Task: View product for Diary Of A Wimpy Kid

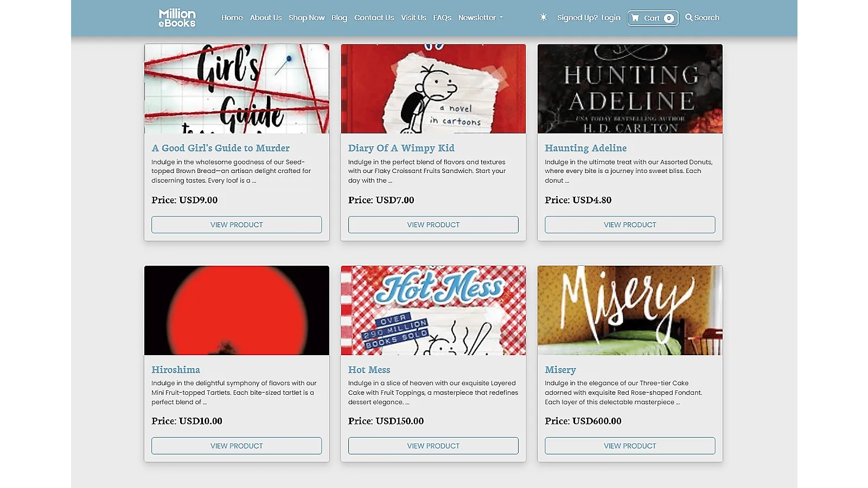Action: click(x=433, y=224)
